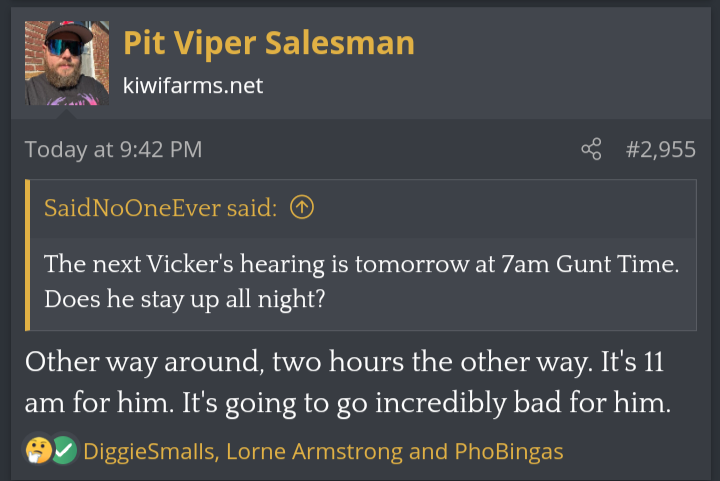Jump to quoted post via up-arrow icon
This screenshot has height=481, width=720.
click(x=302, y=207)
